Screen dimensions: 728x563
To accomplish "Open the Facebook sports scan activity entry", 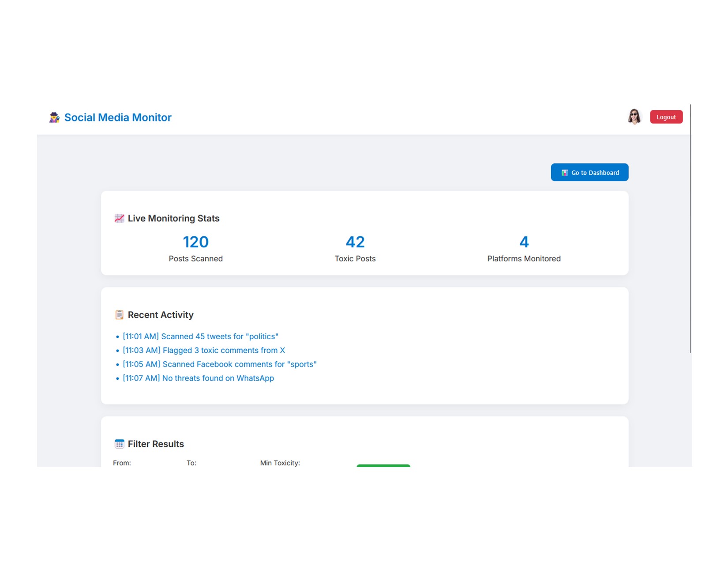I will coord(220,364).
